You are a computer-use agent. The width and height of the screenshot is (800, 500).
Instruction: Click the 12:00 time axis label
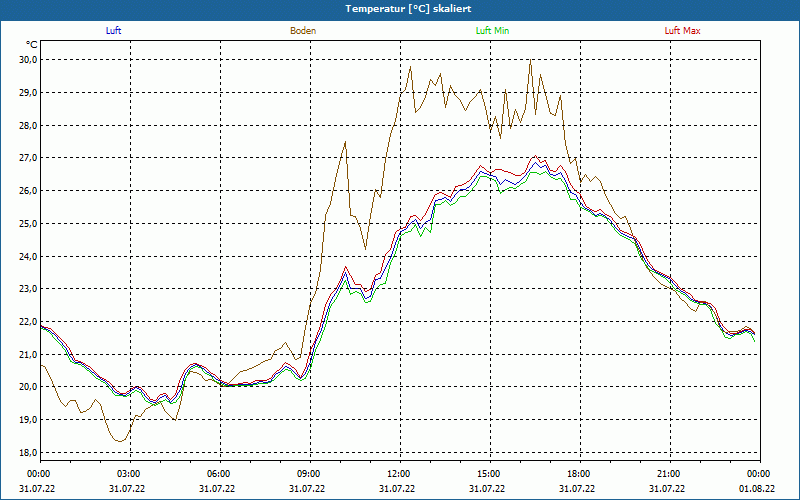click(397, 474)
